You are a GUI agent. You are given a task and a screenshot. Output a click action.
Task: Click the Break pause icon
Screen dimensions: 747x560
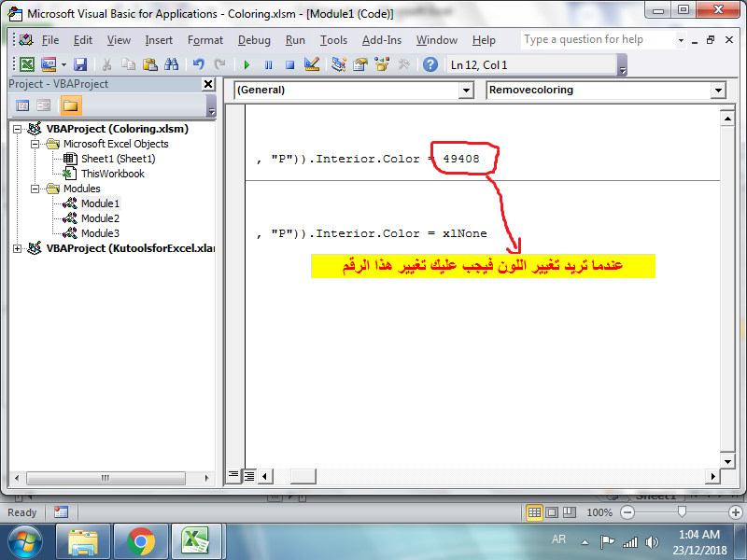[269, 64]
